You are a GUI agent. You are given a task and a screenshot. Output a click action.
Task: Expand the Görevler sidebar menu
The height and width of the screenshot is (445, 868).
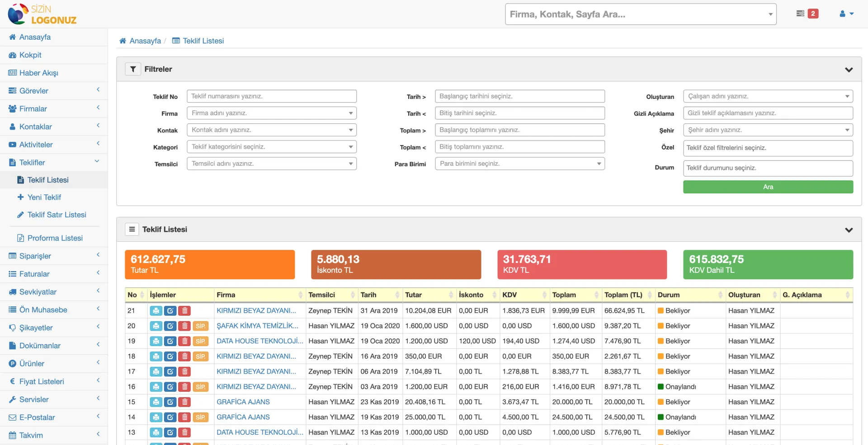[54, 90]
